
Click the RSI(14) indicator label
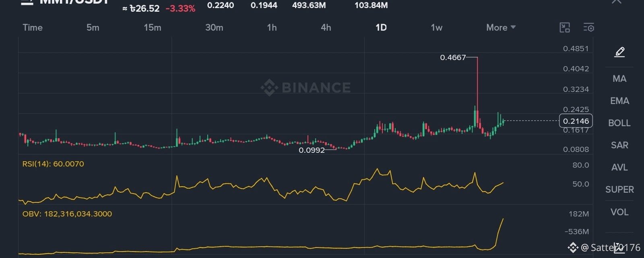point(53,164)
